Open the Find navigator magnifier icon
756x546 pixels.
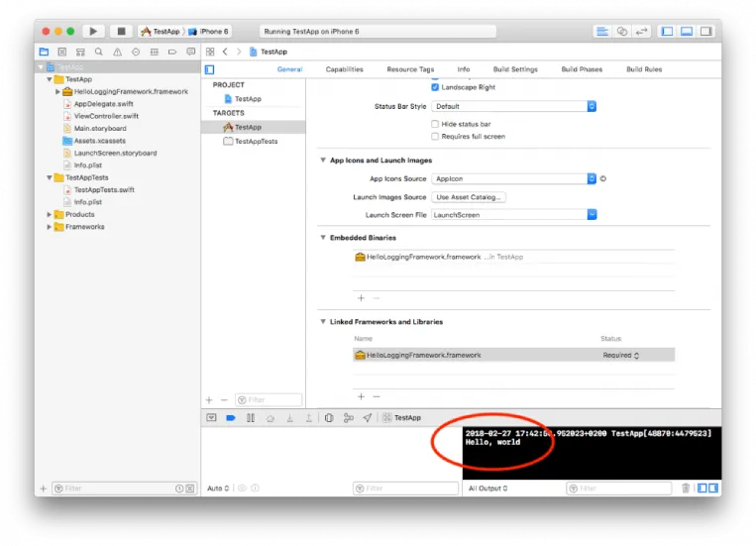(99, 52)
